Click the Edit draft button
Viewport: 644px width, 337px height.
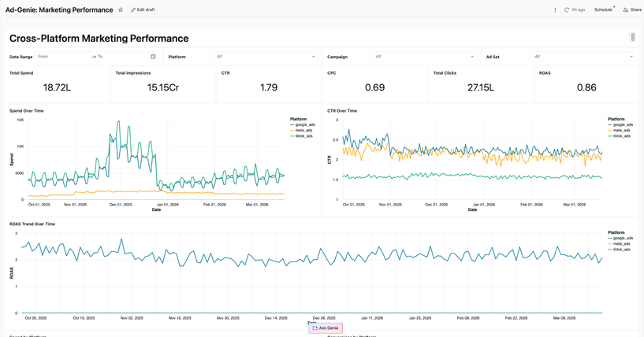click(143, 10)
